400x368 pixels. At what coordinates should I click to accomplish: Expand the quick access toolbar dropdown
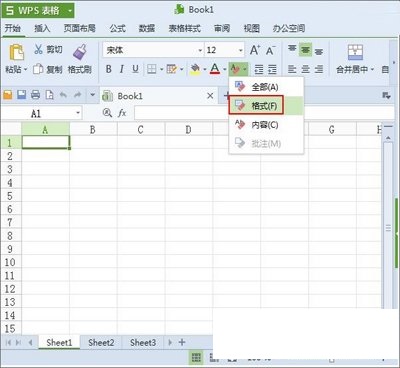(93, 95)
